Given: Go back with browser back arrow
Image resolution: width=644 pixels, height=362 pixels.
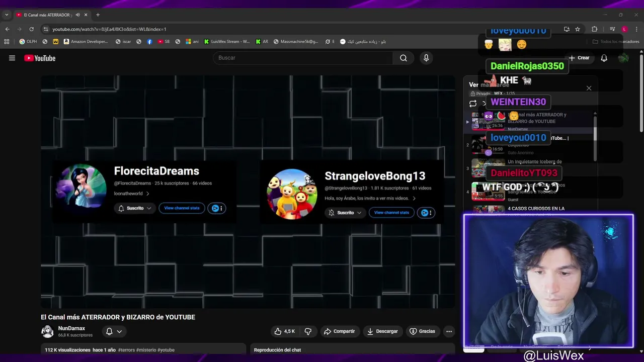Looking at the screenshot, I should pos(7,29).
